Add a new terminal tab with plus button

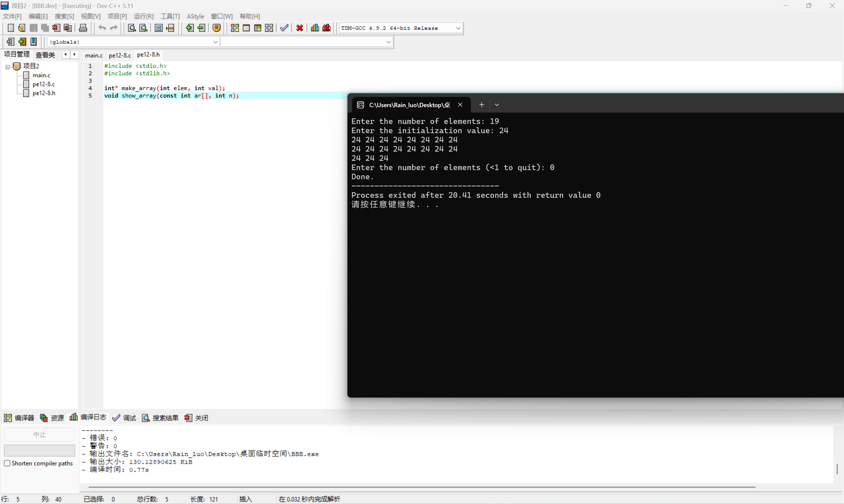(x=482, y=104)
